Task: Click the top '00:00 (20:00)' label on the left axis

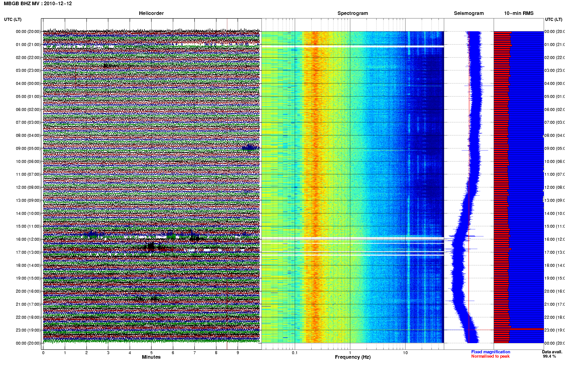Action: (28, 31)
